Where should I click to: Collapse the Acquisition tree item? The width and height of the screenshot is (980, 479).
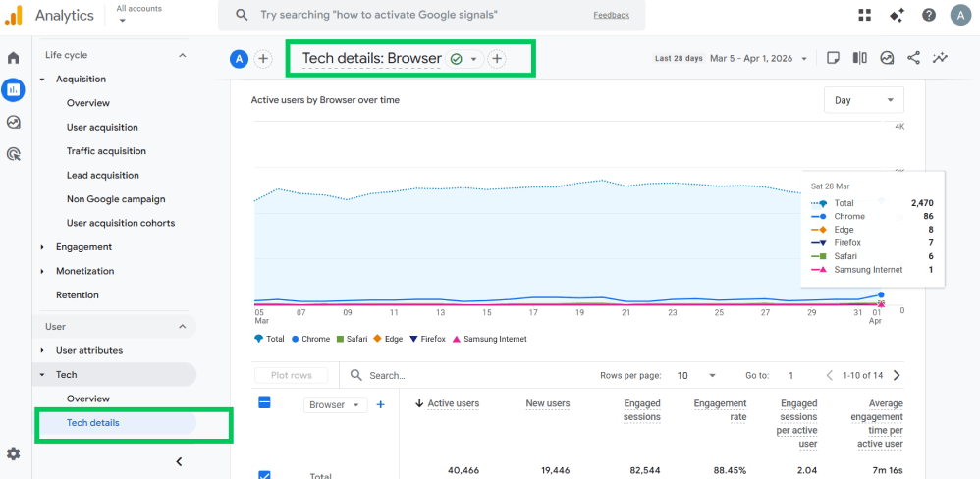coord(42,80)
